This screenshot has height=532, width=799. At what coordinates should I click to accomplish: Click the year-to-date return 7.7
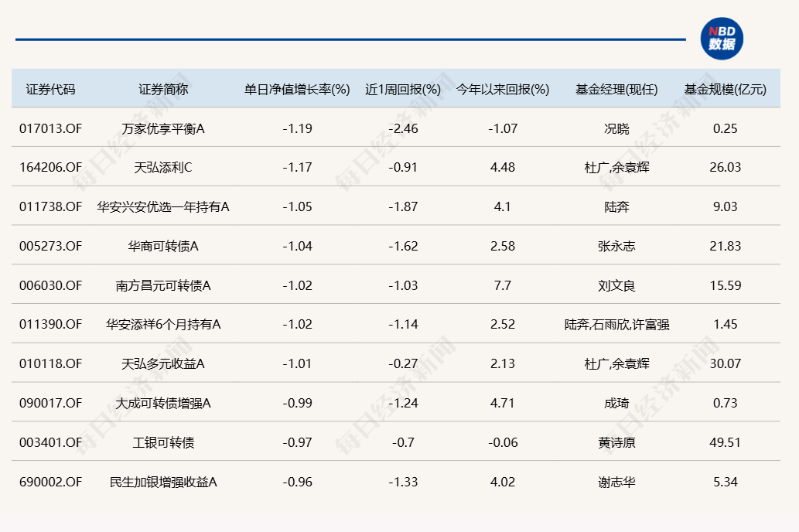503,285
